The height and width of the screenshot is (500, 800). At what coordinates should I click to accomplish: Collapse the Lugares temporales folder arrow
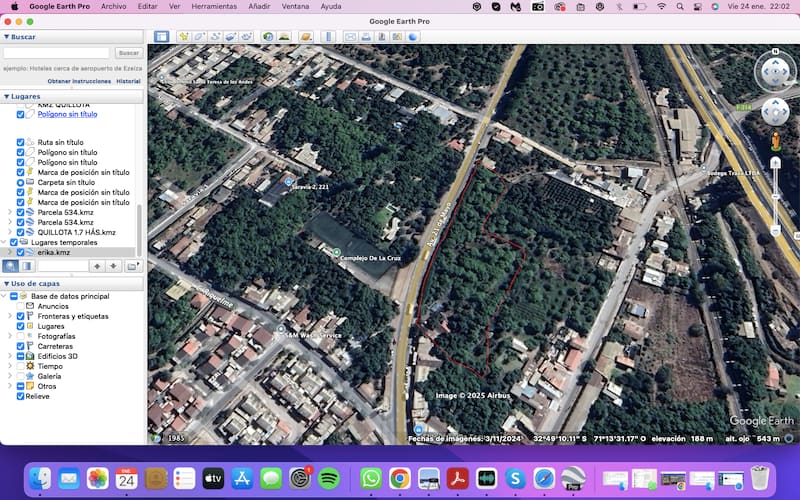[4, 242]
